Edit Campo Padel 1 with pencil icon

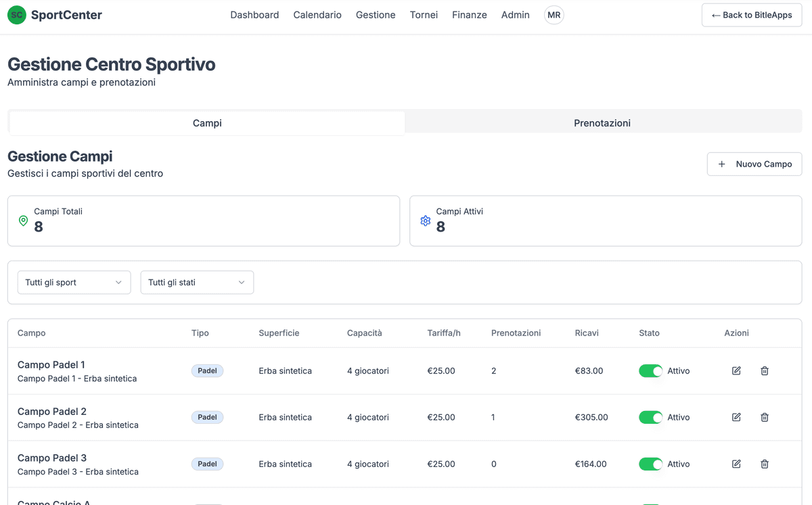tap(736, 371)
